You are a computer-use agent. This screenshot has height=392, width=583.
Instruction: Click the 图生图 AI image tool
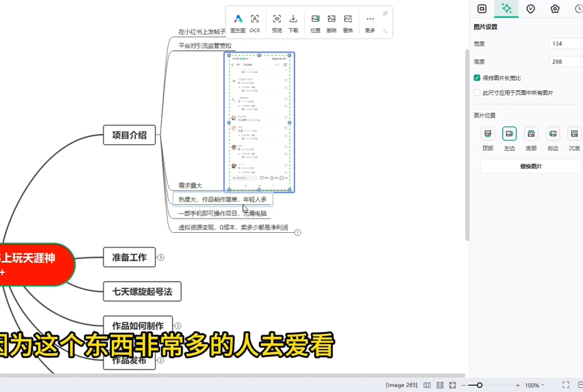[238, 23]
